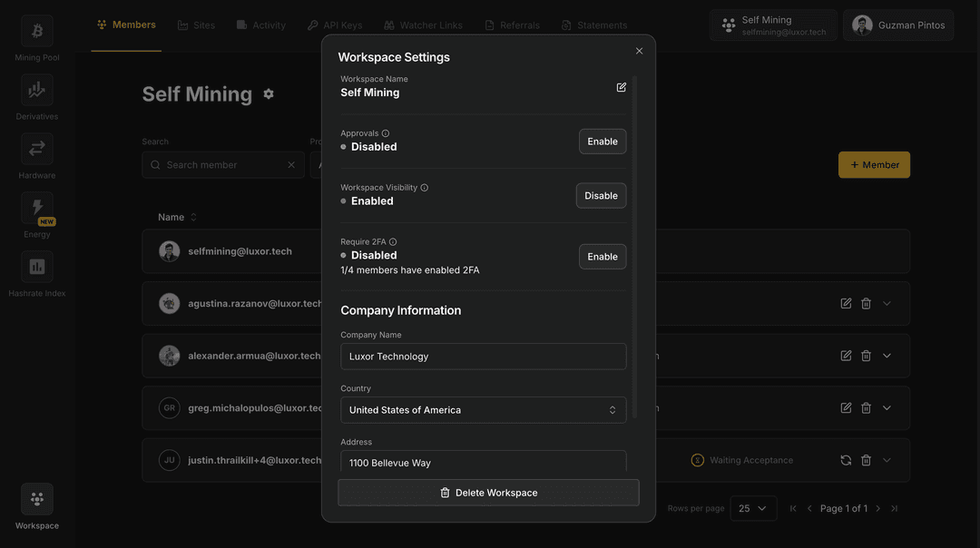This screenshot has height=548, width=980.
Task: Open Derivatives section icon
Action: 37,91
